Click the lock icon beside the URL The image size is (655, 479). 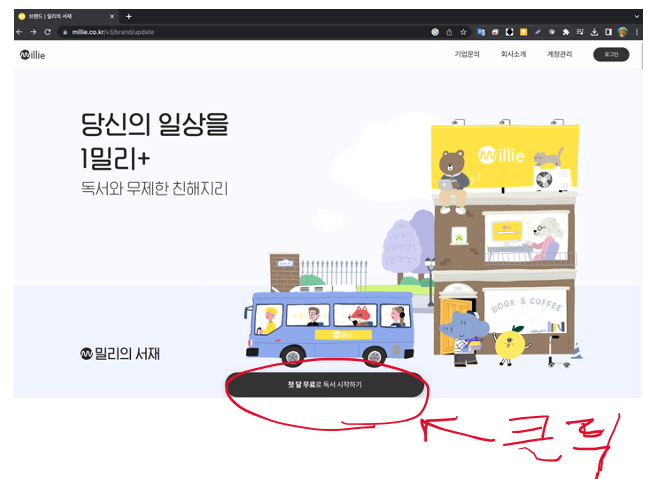[65, 32]
